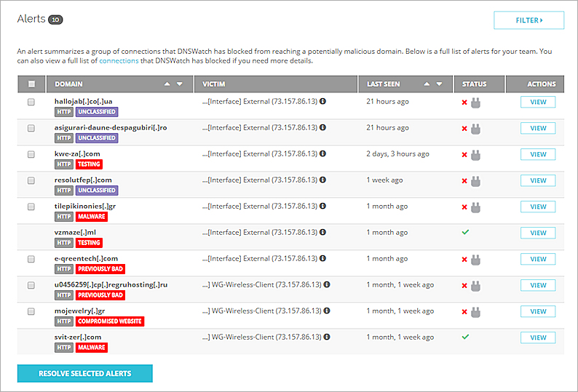Click plug icon in tilepikinonies[.]gr row

pyautogui.click(x=475, y=207)
